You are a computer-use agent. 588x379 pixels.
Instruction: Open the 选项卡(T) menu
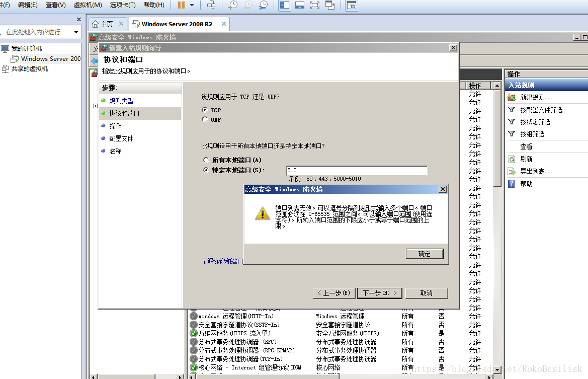pyautogui.click(x=123, y=5)
